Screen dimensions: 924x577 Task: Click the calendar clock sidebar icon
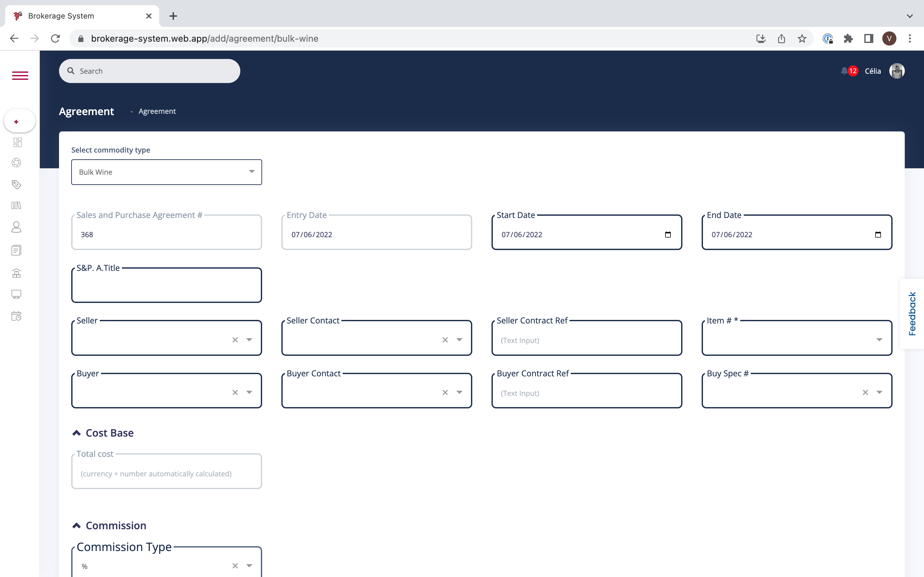[16, 316]
